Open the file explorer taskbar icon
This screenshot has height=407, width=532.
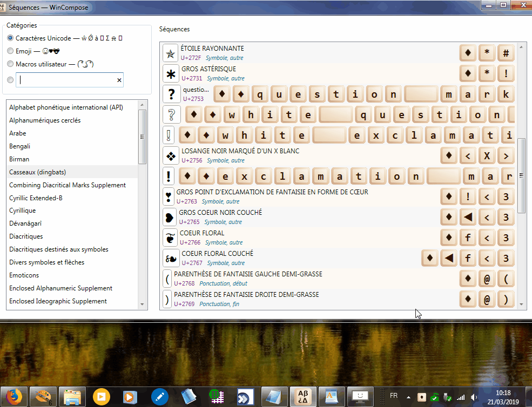(x=72, y=397)
